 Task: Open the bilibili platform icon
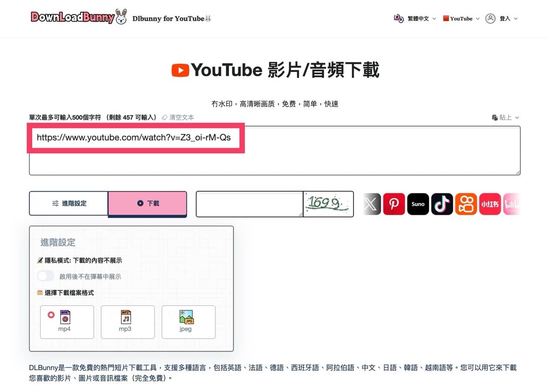click(x=511, y=204)
